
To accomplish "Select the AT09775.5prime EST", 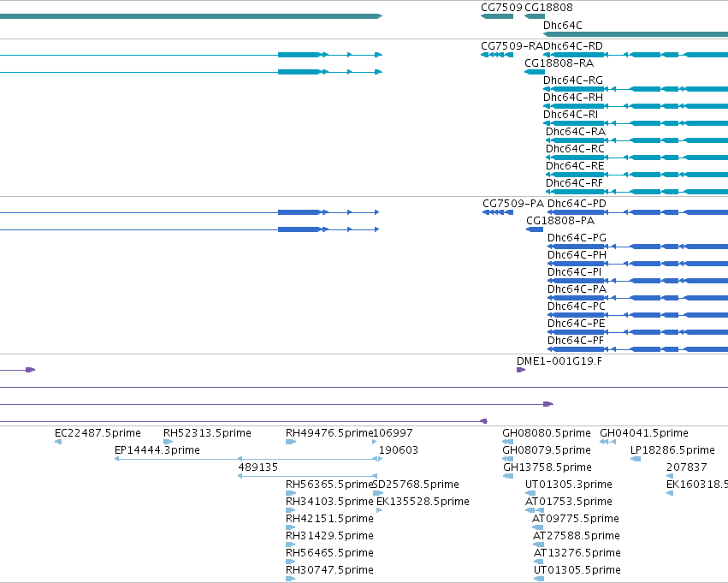I will (x=538, y=527).
